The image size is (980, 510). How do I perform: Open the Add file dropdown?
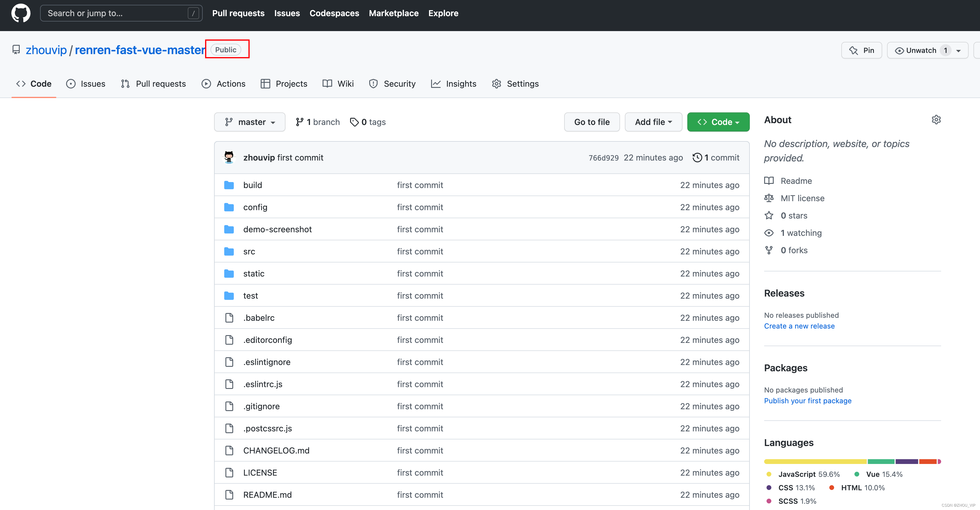coord(653,122)
